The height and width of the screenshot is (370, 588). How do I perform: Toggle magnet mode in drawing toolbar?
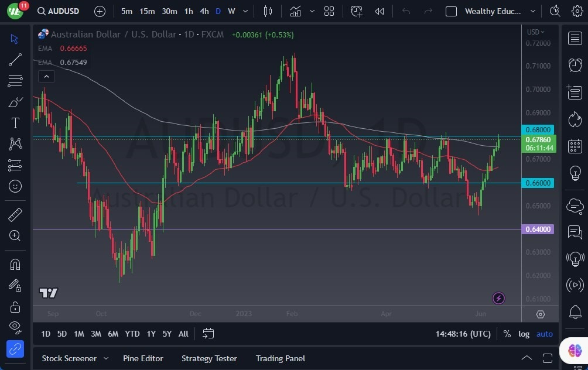tap(15, 264)
